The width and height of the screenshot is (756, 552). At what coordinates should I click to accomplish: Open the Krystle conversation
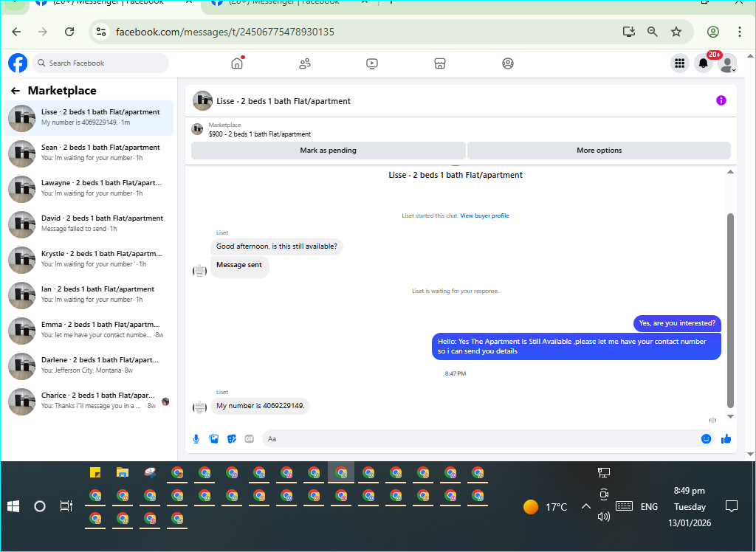point(89,259)
